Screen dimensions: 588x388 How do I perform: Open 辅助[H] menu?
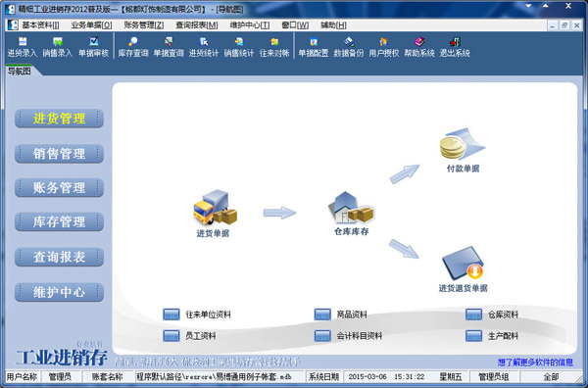pos(333,25)
